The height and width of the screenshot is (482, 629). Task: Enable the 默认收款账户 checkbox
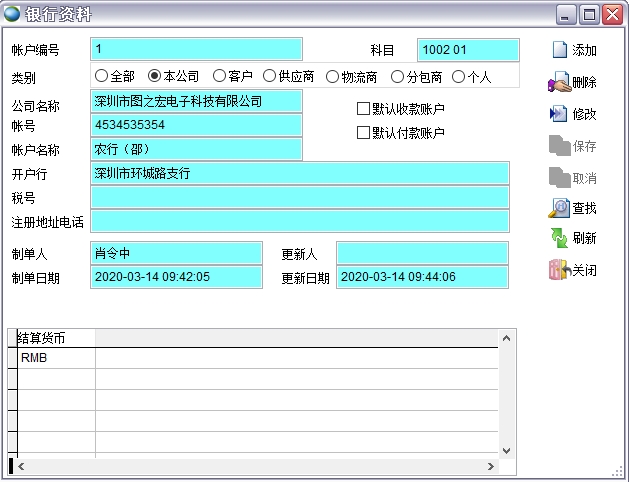(x=364, y=109)
